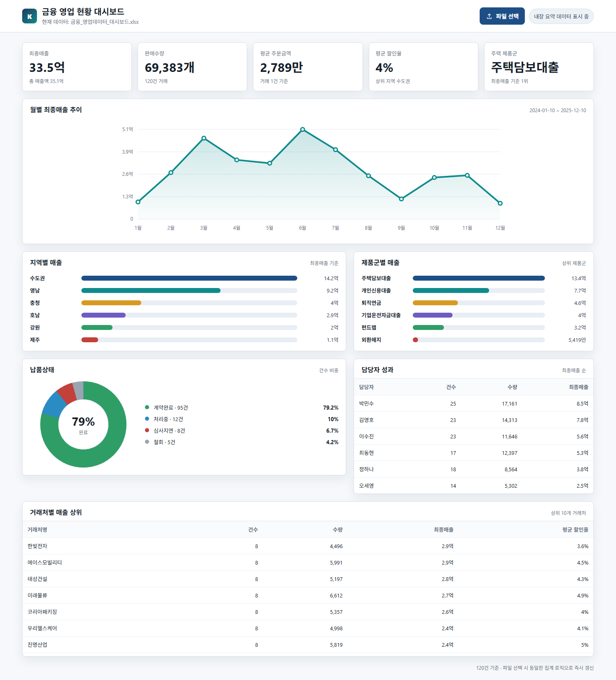Click the 최종매출 header in 담당자 성과 table

(578, 387)
